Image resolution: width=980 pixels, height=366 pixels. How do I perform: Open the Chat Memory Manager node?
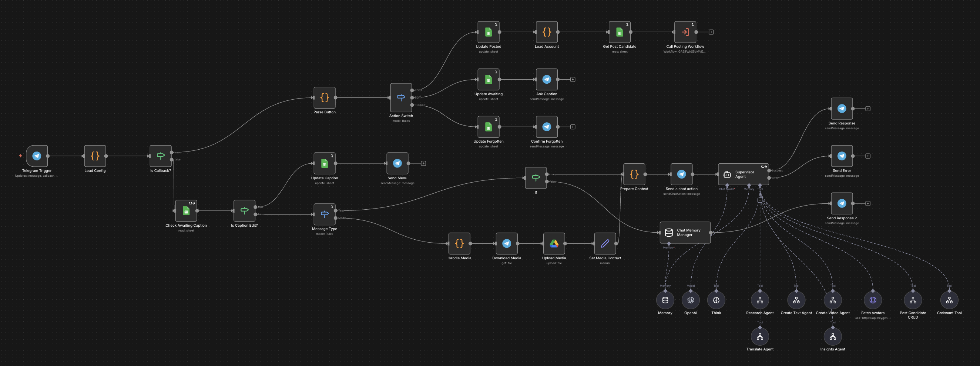[x=685, y=232]
